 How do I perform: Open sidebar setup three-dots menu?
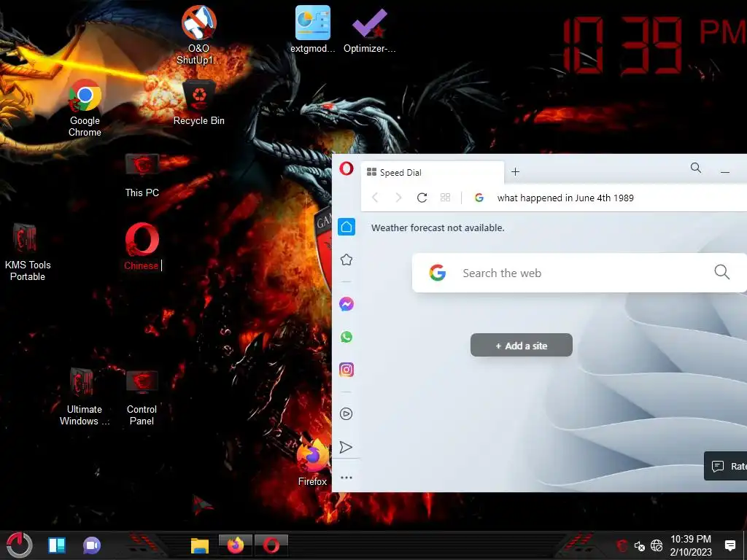(x=347, y=477)
